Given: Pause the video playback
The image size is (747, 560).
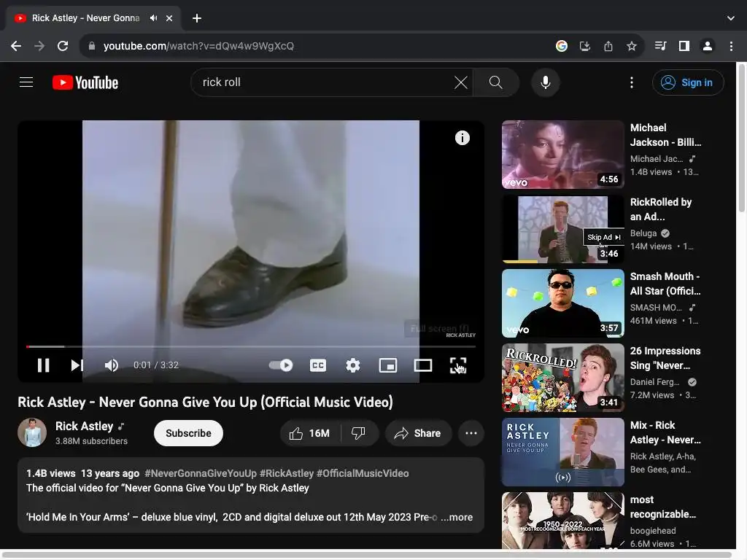Looking at the screenshot, I should click(x=43, y=365).
